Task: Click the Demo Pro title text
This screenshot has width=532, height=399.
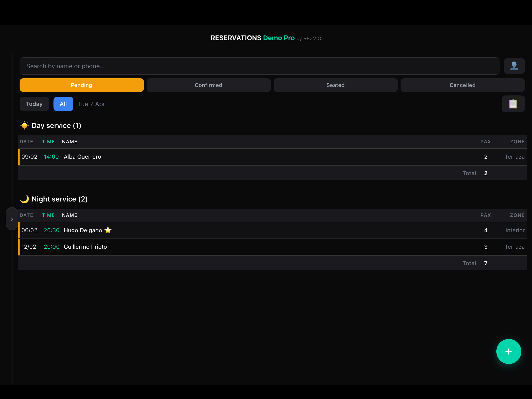Action: (279, 38)
